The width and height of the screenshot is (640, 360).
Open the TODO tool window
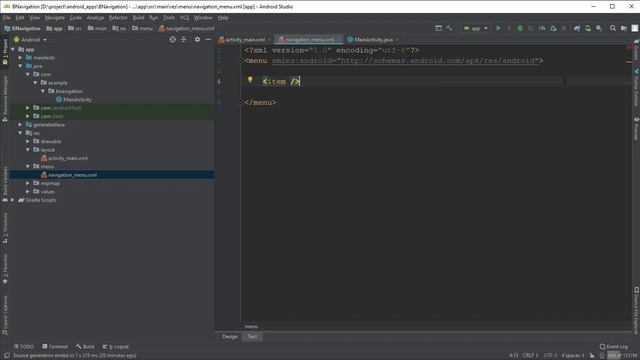click(x=23, y=347)
